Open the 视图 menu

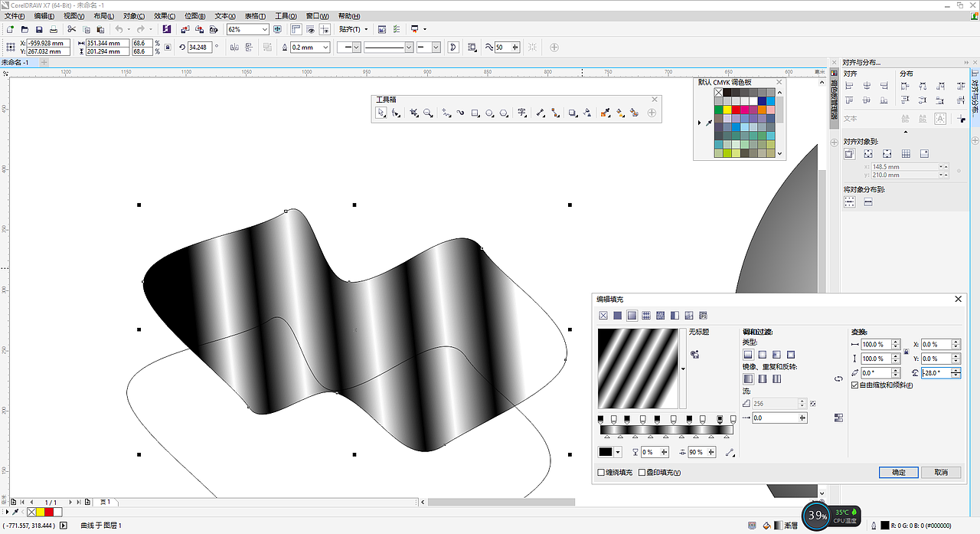tap(74, 15)
